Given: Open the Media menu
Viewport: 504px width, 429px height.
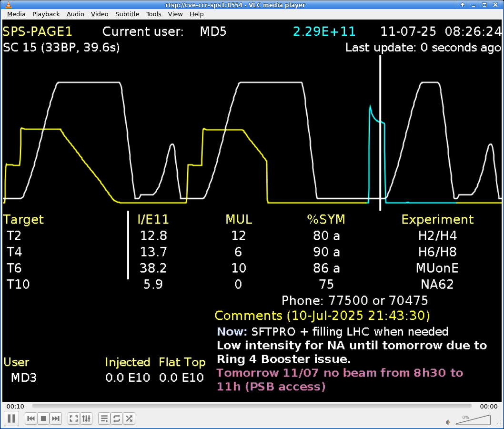Looking at the screenshot, I should (x=17, y=14).
